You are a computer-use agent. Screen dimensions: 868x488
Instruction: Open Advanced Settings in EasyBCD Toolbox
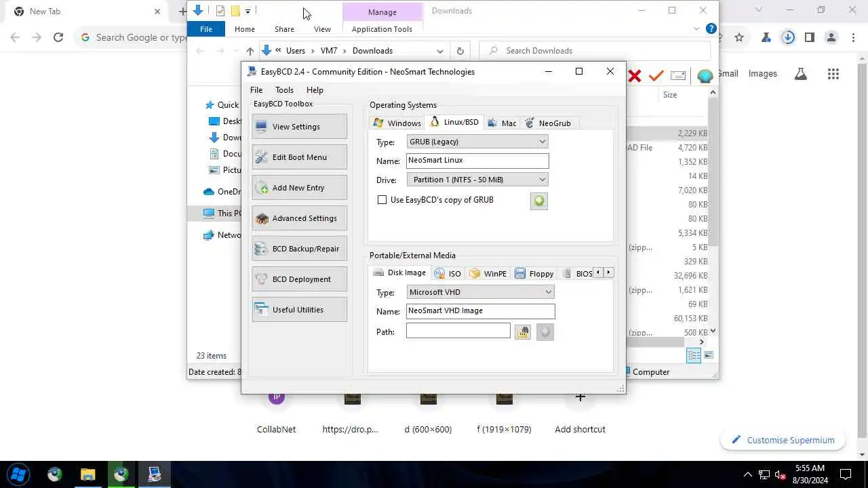pyautogui.click(x=299, y=218)
